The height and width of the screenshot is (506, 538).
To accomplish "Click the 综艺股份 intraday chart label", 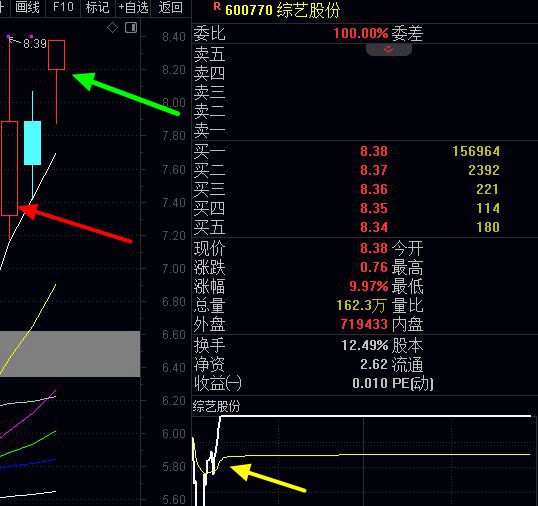I will pyautogui.click(x=216, y=406).
